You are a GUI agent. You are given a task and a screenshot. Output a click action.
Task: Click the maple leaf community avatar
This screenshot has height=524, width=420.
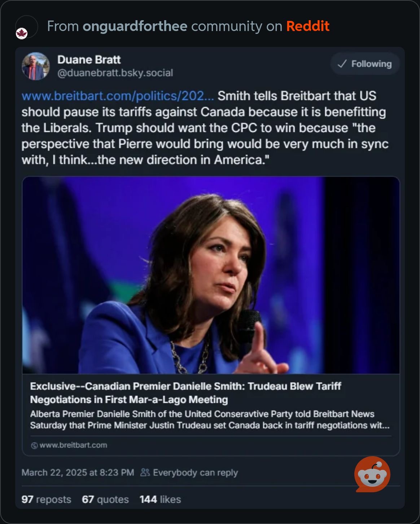pyautogui.click(x=22, y=34)
